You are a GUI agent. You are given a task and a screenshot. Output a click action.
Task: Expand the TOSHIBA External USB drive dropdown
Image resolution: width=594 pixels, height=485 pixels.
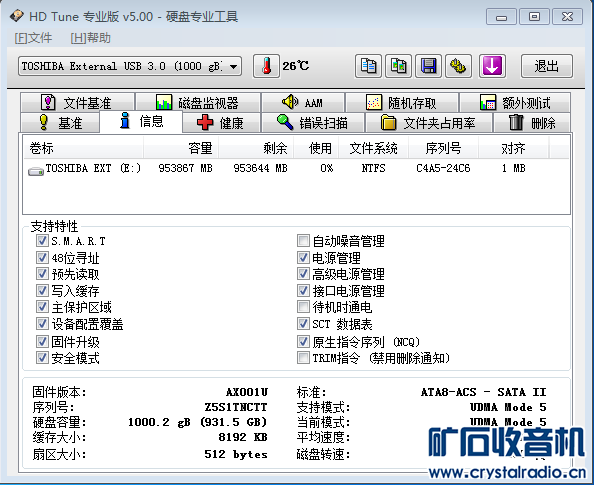[233, 67]
